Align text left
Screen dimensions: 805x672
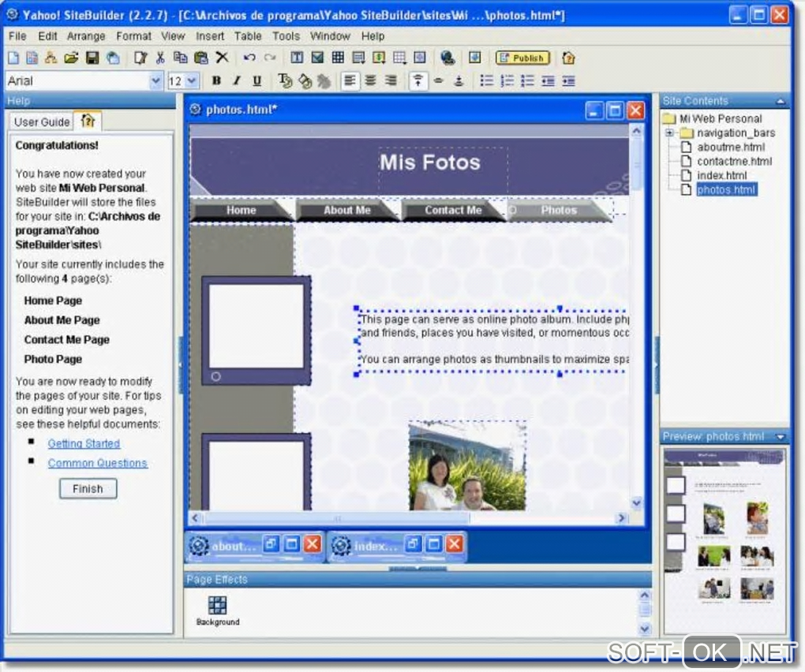pos(350,80)
